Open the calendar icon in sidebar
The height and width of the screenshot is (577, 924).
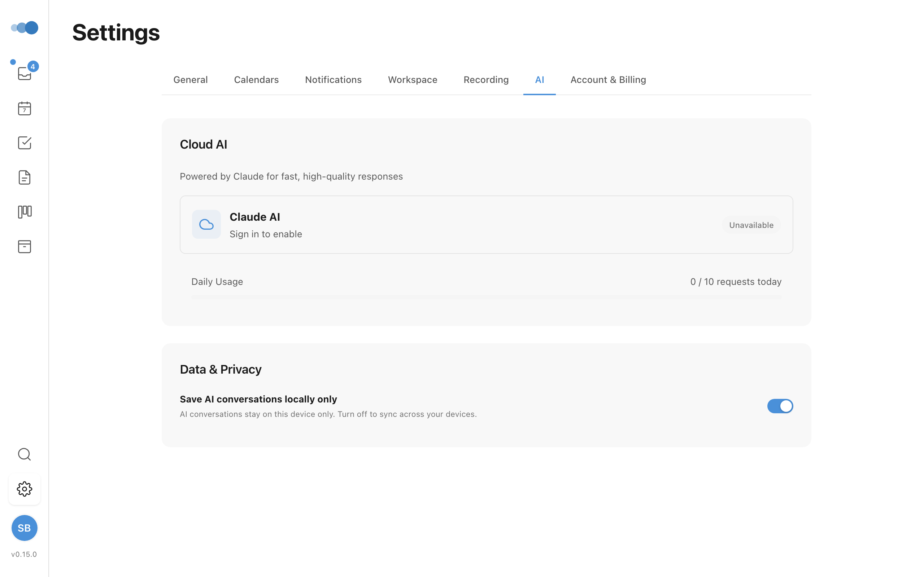25,109
